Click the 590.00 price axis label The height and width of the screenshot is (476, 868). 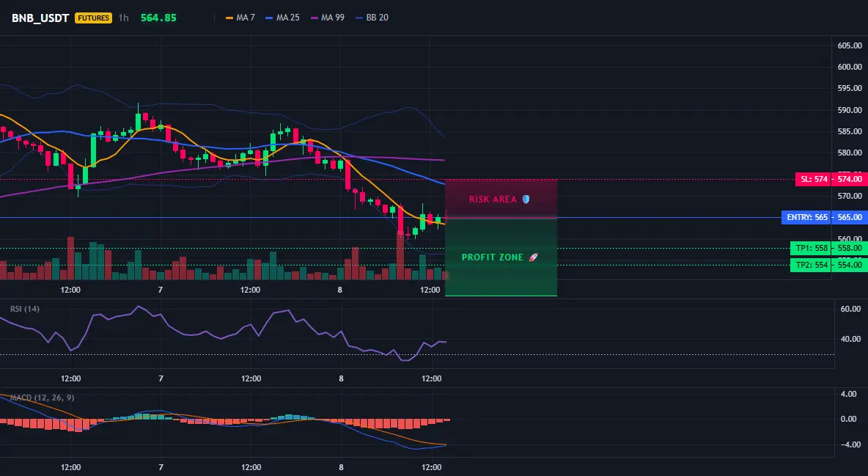[x=850, y=110]
